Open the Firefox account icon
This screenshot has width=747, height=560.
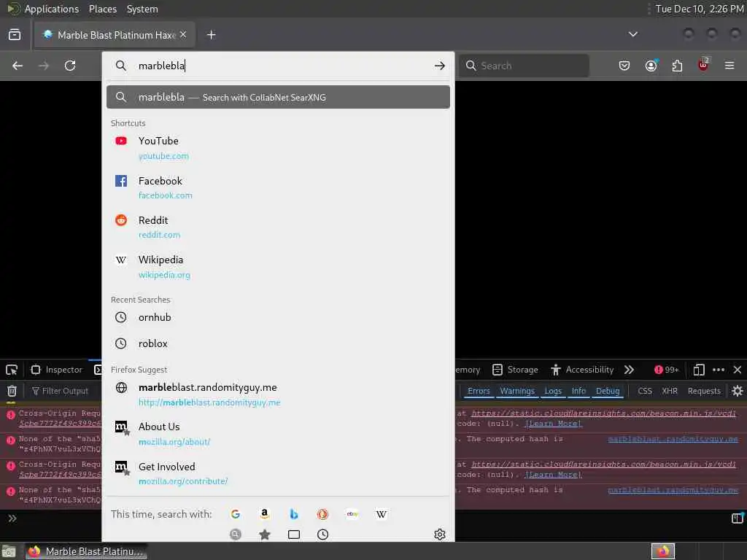[x=651, y=66]
